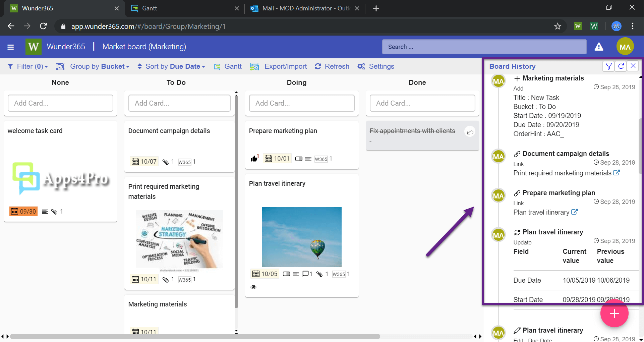Close the Board History panel
Viewport: 644px width, 342px height.
[633, 66]
